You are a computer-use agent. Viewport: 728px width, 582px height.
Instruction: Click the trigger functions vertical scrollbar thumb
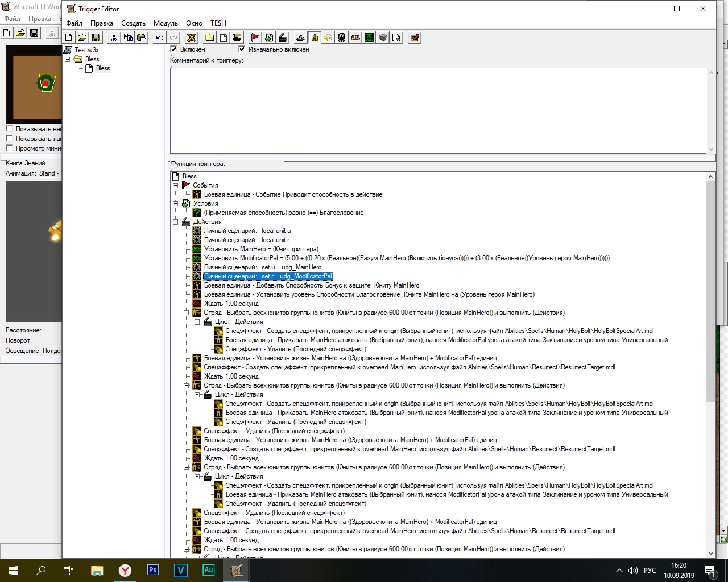point(710,291)
